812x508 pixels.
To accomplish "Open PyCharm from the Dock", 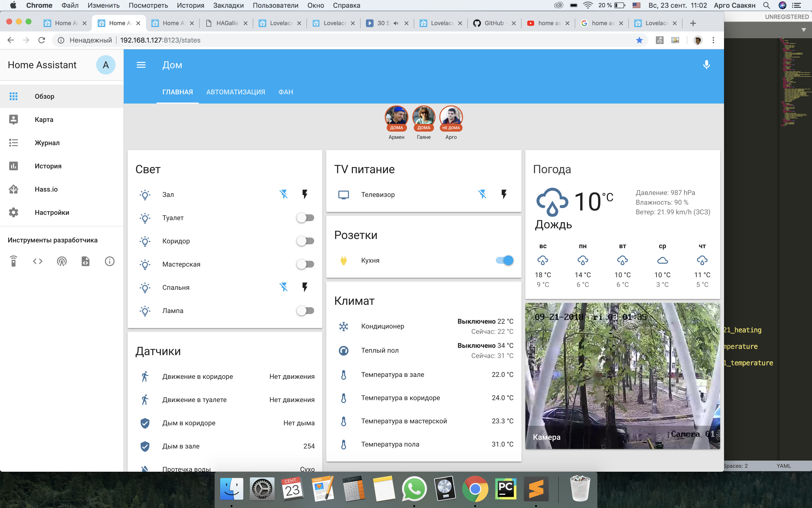I will 506,489.
